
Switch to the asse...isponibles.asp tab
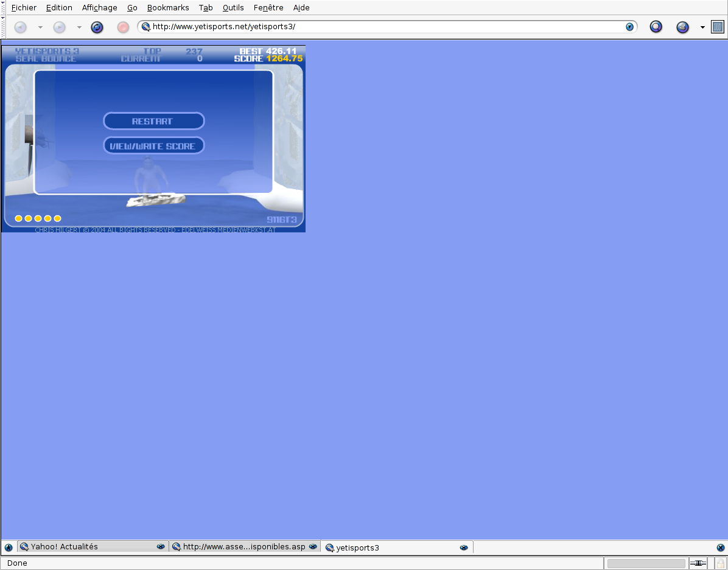tap(245, 546)
